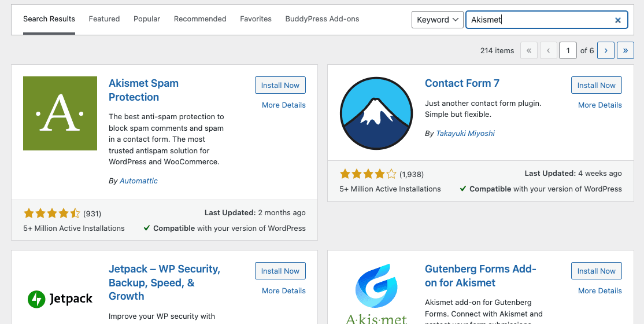The height and width of the screenshot is (324, 644).
Task: Click the 'Last Updated: 4 weeks ago' text
Action: (x=573, y=174)
